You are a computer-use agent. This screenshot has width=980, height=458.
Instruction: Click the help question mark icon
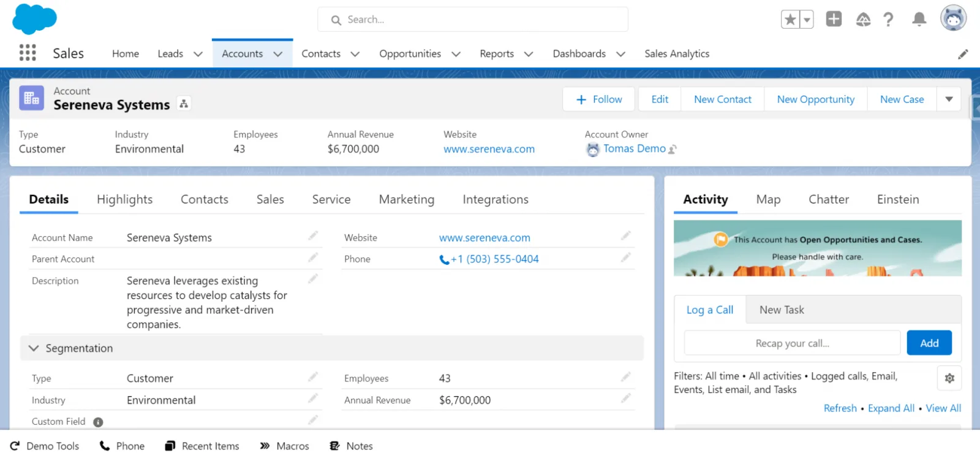click(888, 20)
